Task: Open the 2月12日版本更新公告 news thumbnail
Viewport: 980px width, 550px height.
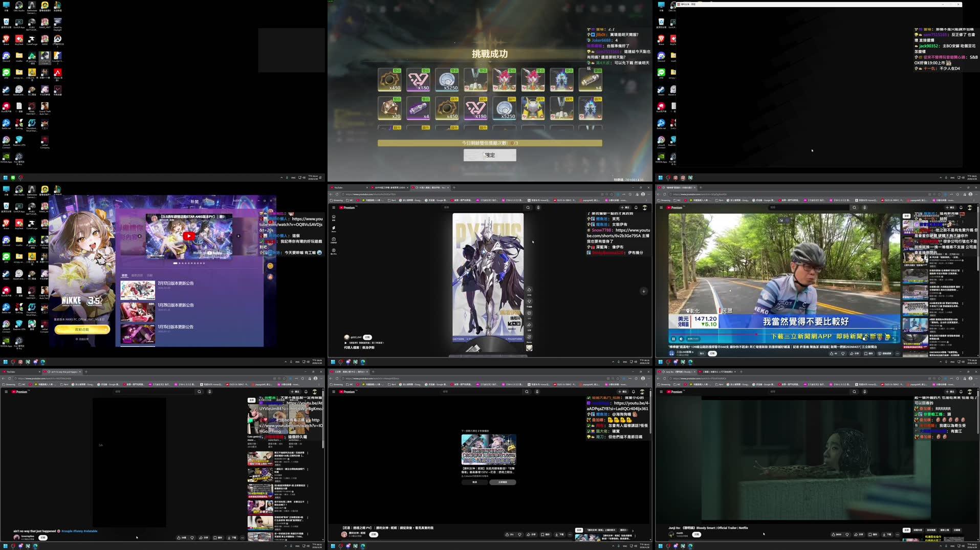Action: 137,290
